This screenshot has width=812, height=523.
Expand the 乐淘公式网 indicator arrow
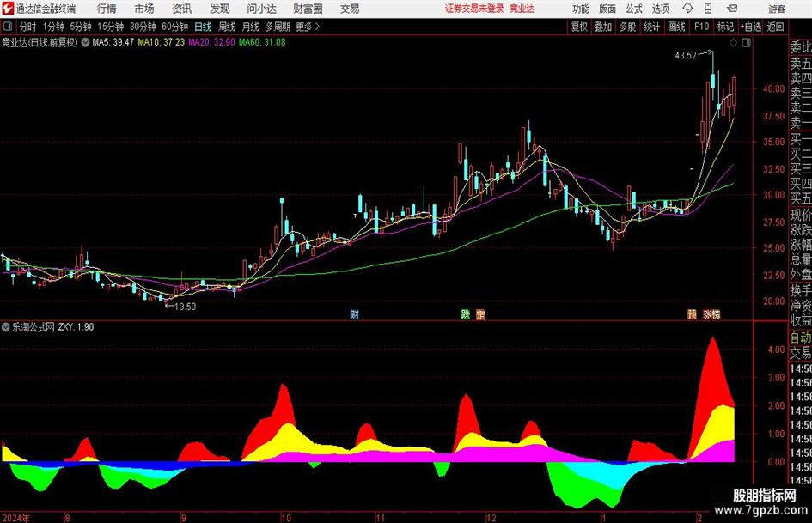pyautogui.click(x=6, y=327)
